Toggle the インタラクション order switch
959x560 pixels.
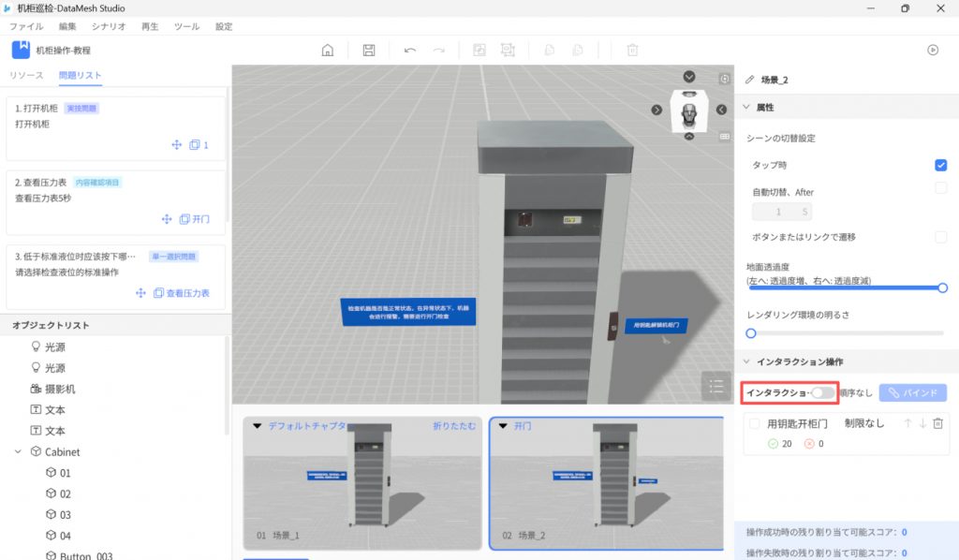pyautogui.click(x=822, y=393)
